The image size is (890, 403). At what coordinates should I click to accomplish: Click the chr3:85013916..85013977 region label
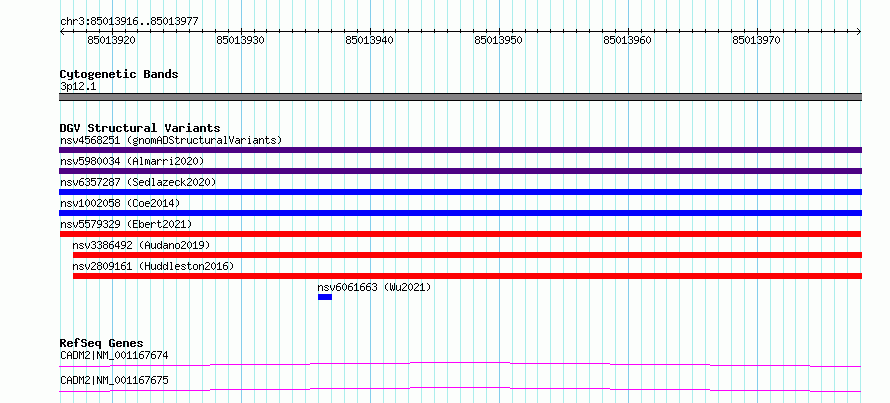point(129,22)
